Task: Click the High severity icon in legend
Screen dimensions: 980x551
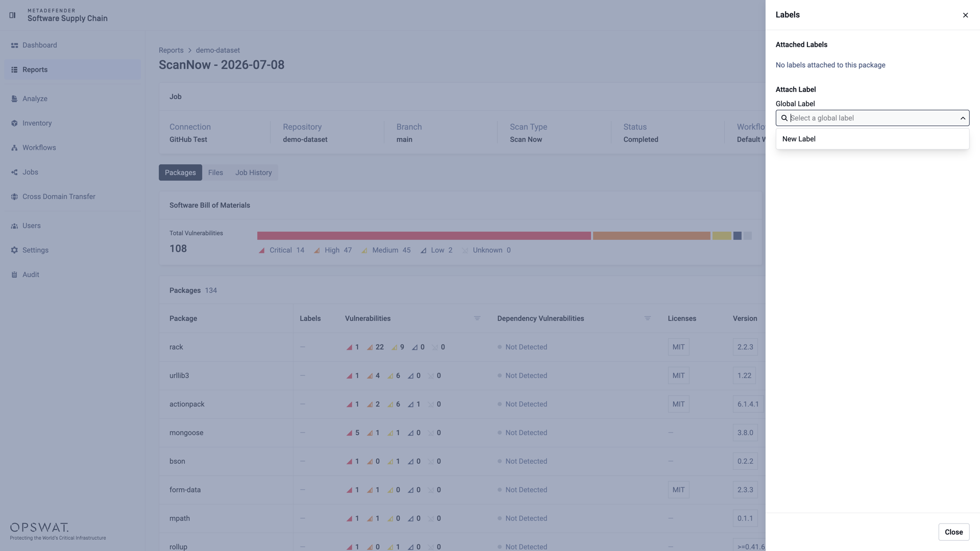Action: pos(316,251)
